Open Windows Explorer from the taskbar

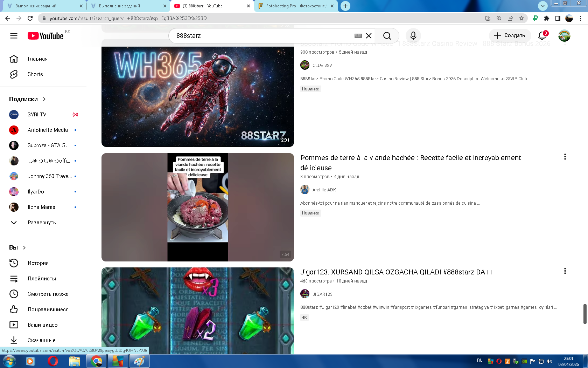pyautogui.click(x=74, y=361)
